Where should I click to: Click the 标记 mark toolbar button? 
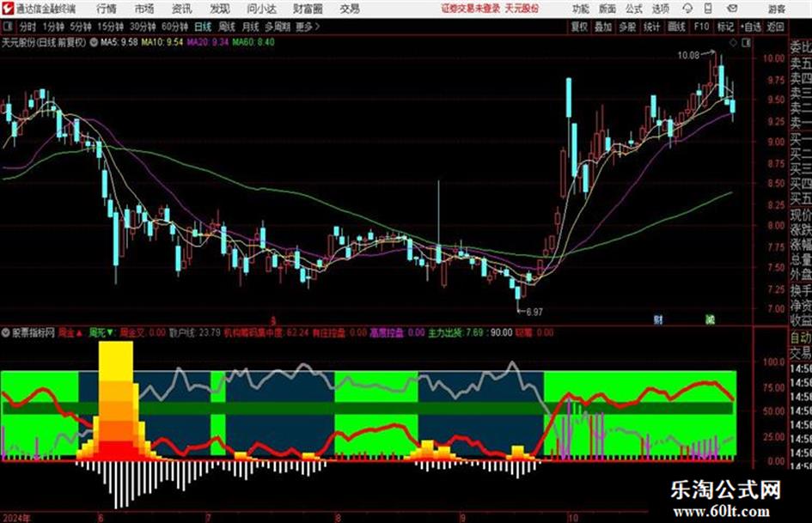pos(725,27)
